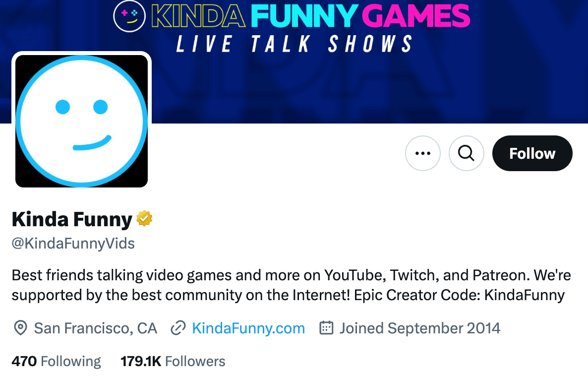Click the link chain icon in profile details
The height and width of the screenshot is (380, 588).
pos(177,328)
